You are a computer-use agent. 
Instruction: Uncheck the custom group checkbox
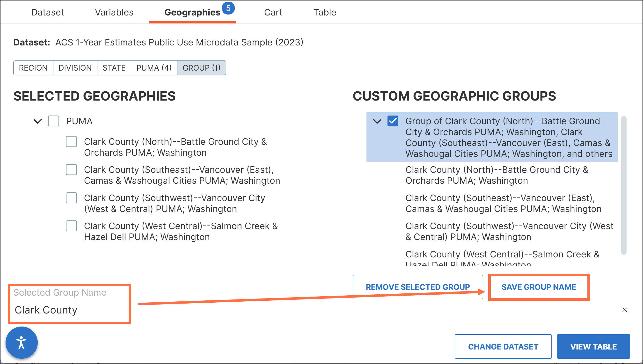coord(393,121)
